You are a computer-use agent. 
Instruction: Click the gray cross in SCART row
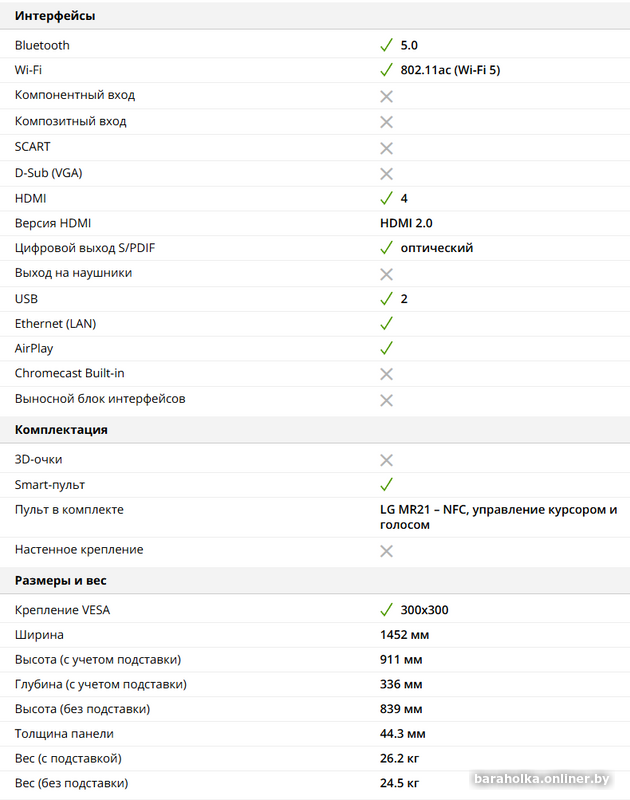point(386,147)
